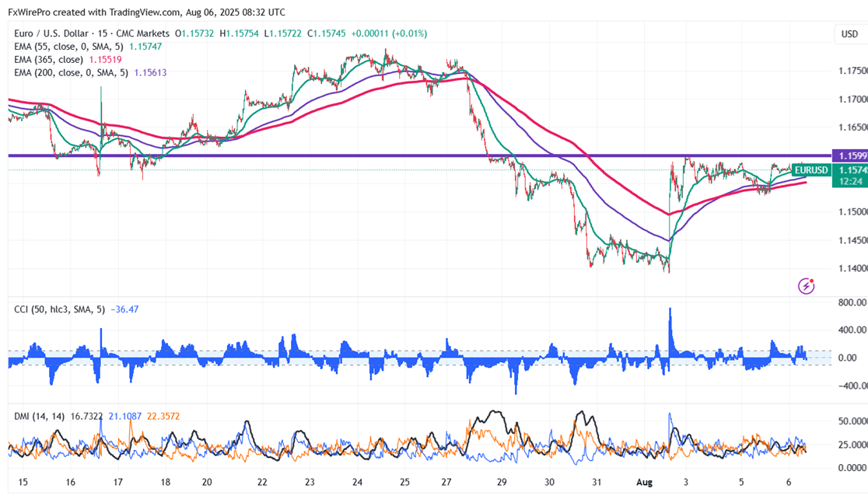Click the purple lightning flash icon
Image resolution: width=868 pixels, height=499 pixels.
806,286
